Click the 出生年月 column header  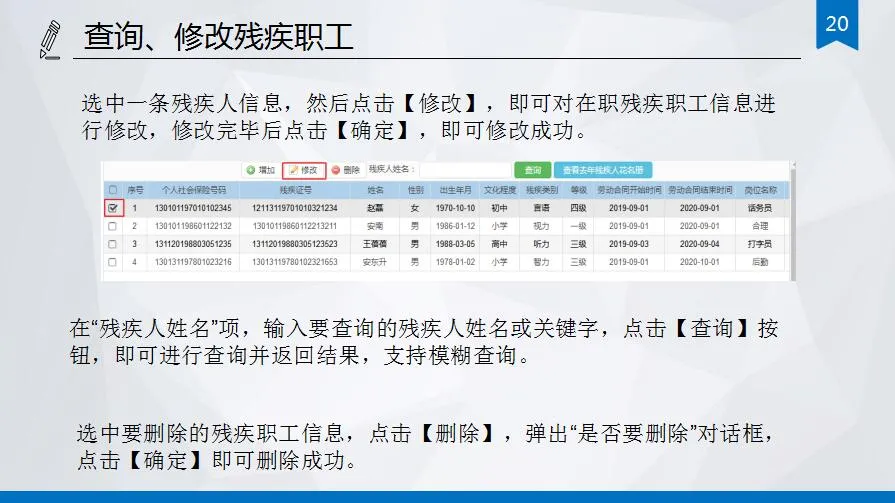454,189
